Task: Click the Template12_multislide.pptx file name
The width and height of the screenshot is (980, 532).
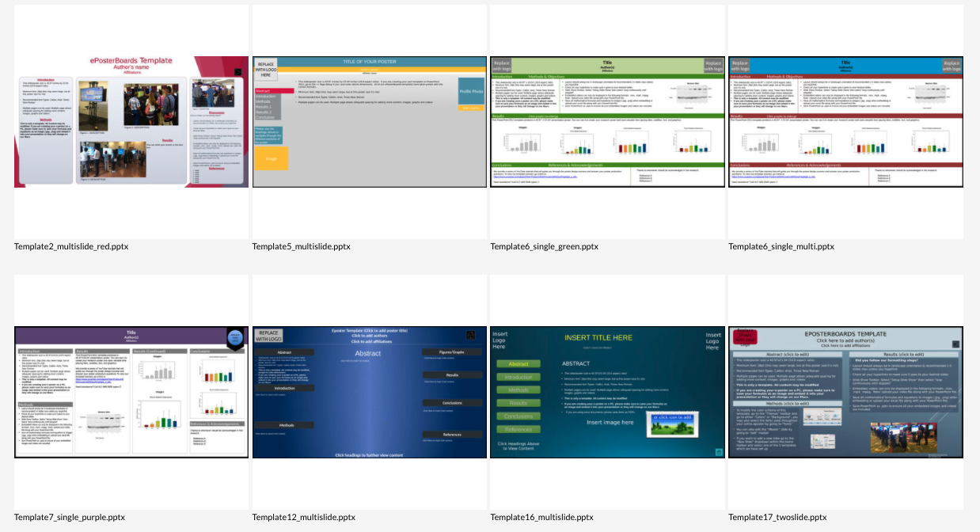Action: (x=303, y=517)
